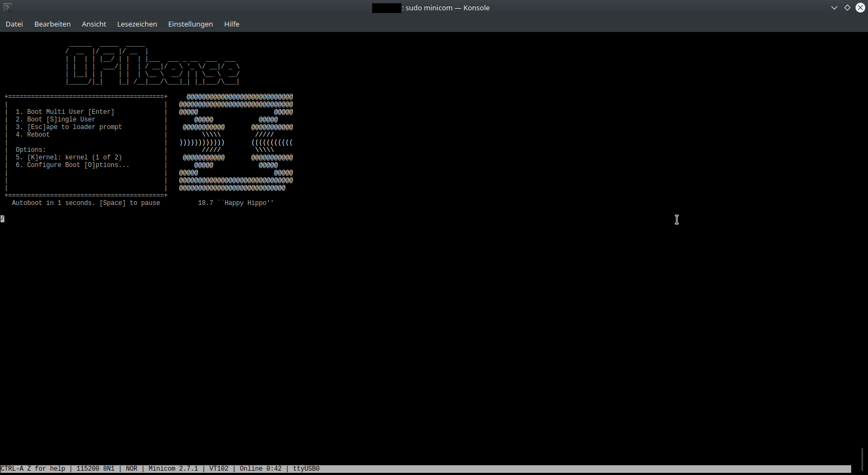Click '[Esc]ape to loader prompt' text

74,127
